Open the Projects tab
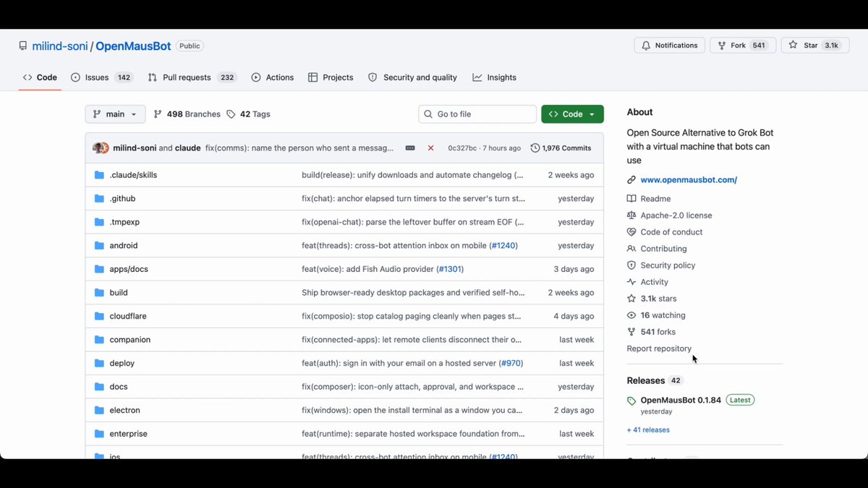This screenshot has height=488, width=868. point(331,77)
